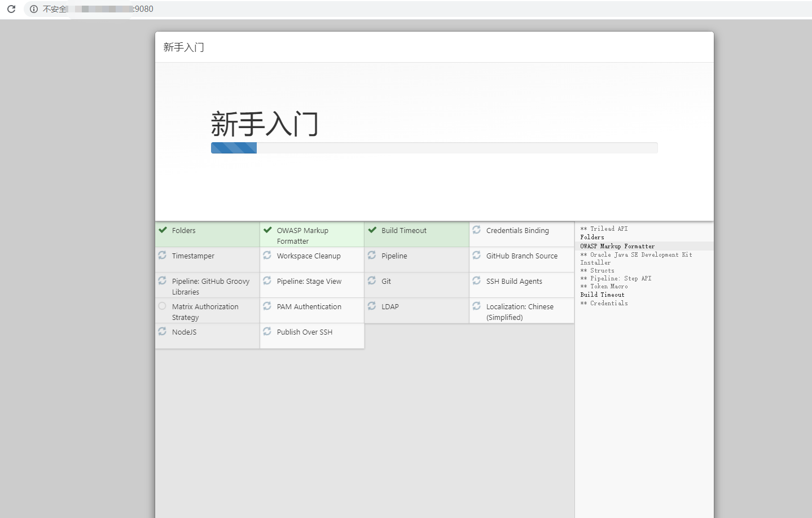
Task: Click pending circle beside Matrix Authorization Strategy
Action: pyautogui.click(x=163, y=306)
